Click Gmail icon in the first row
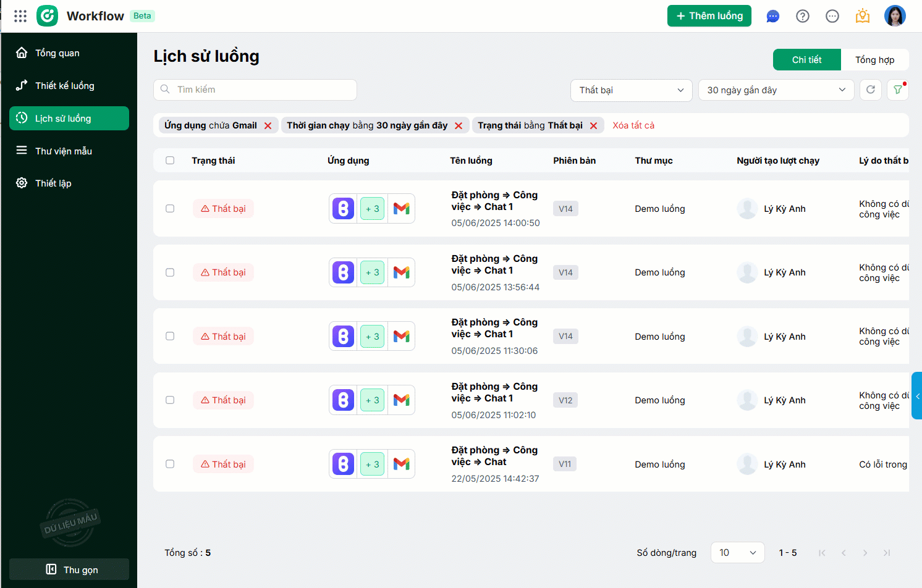Viewport: 922px width, 588px height. (x=402, y=209)
